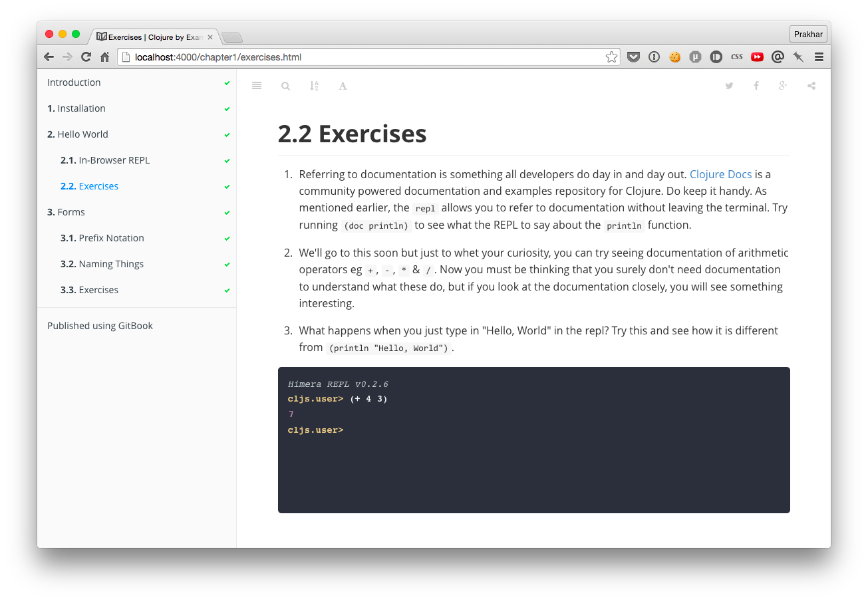Click the inline repl code word
Image resolution: width=868 pixels, height=601 pixels.
(x=425, y=208)
